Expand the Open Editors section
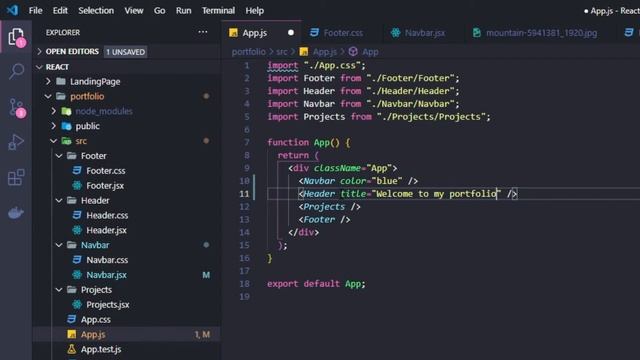Viewport: 640px width, 360px height. [40, 51]
